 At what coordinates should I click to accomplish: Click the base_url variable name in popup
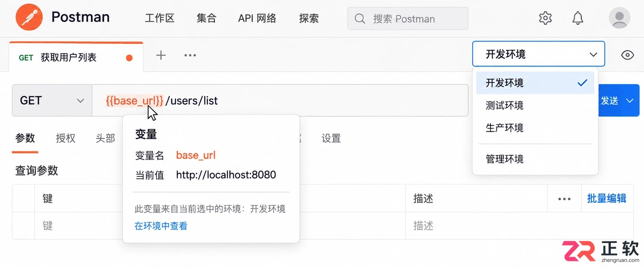196,155
